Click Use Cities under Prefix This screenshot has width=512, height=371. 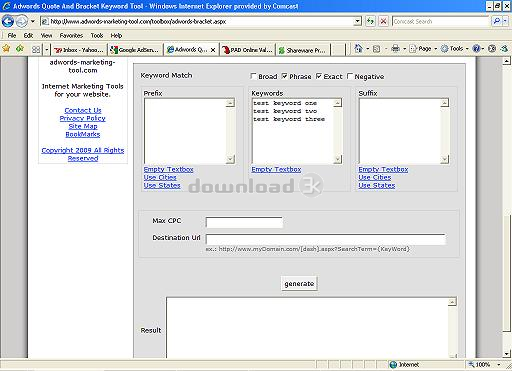[160, 177]
